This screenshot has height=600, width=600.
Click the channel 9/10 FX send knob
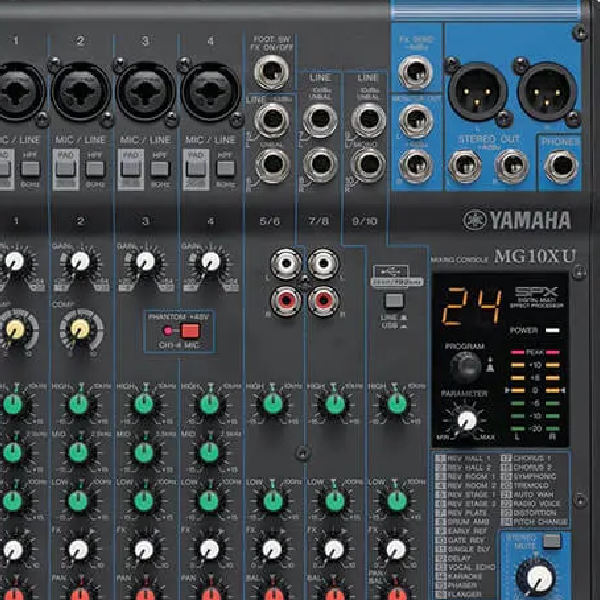(x=396, y=550)
